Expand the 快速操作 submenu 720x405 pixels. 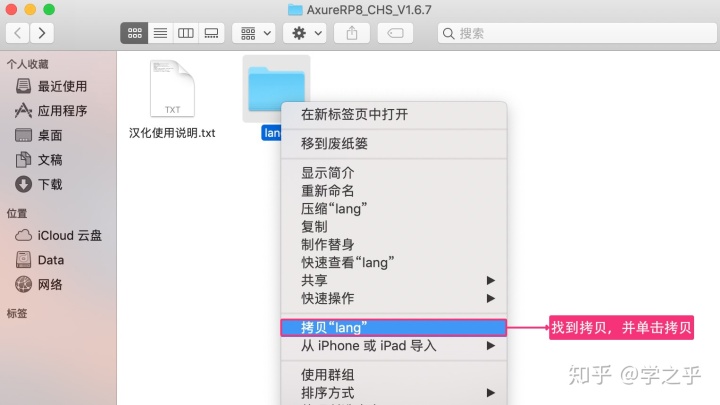coord(393,298)
